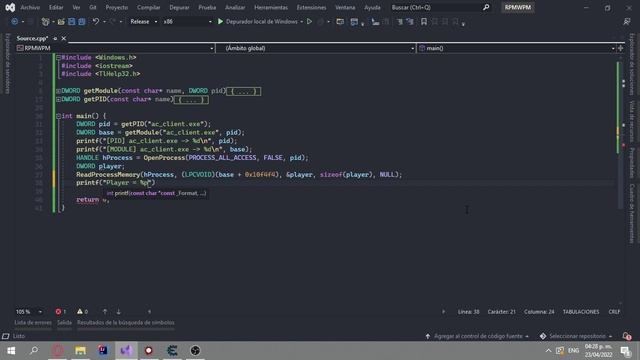The image size is (640, 360).
Task: Click the Visual Studio logo icon
Action: pos(10,7)
